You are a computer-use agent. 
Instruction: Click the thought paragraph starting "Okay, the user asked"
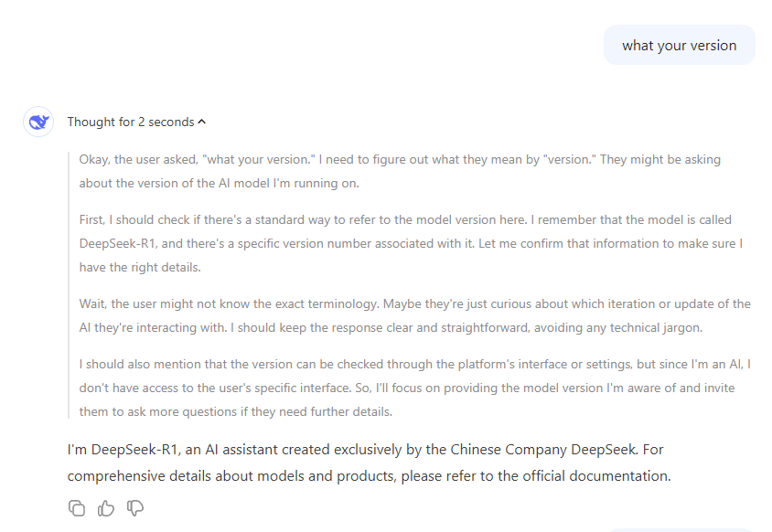coord(400,171)
